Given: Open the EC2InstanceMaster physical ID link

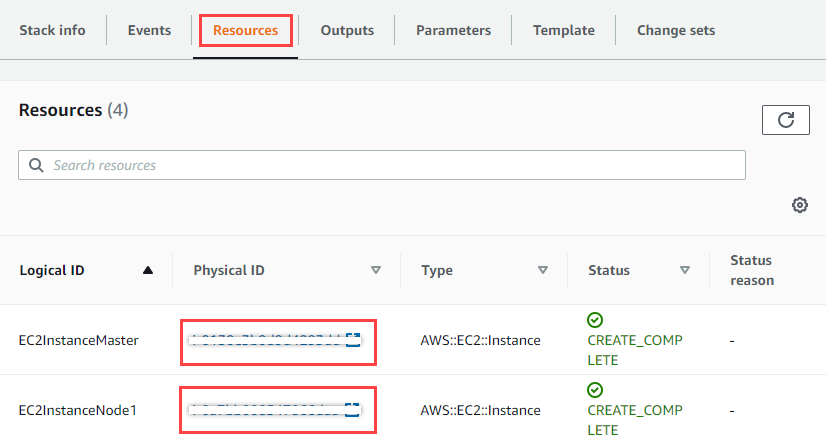Looking at the screenshot, I should pos(265,340).
